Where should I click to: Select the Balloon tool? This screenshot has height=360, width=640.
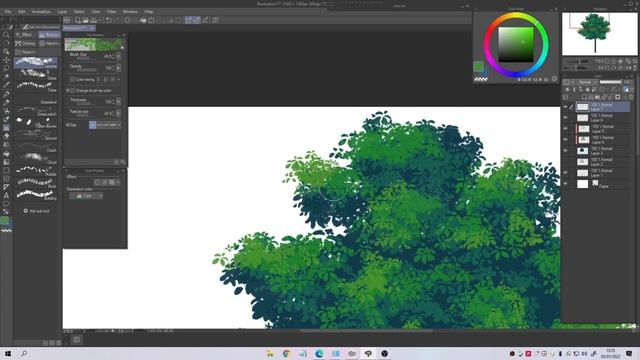6,204
